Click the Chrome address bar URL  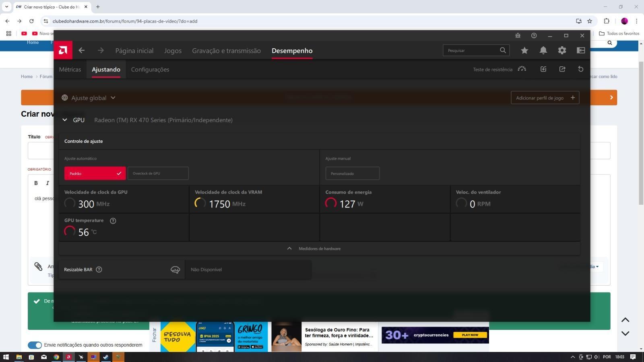pos(125,21)
